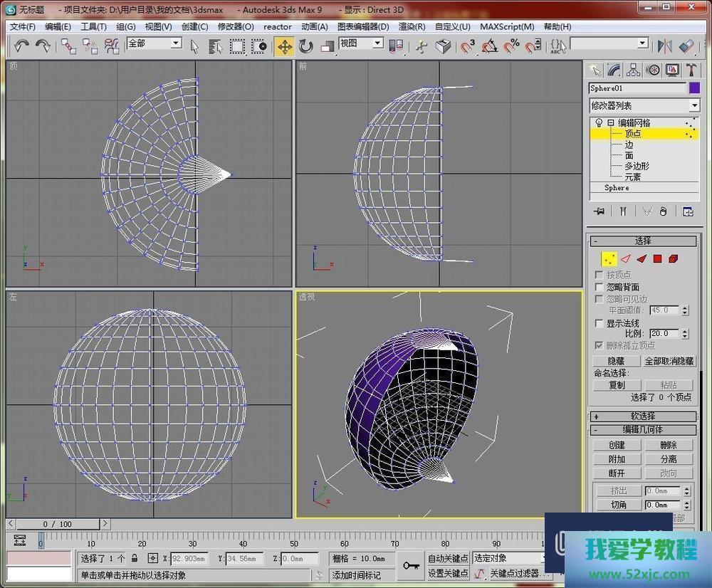Open the Hierarchy command panel tab
712x588 pixels.
pyautogui.click(x=633, y=70)
